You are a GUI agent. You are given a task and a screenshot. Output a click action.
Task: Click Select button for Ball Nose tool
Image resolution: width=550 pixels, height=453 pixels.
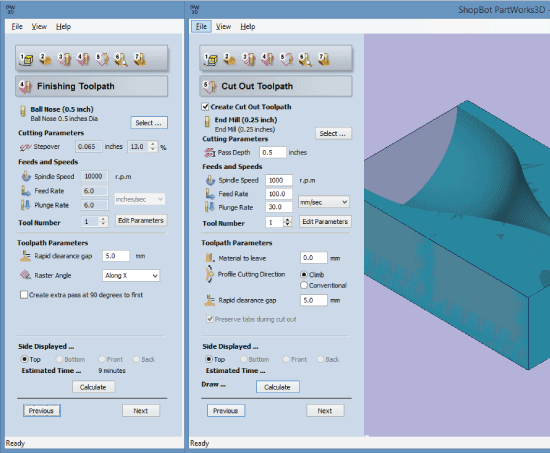149,123
